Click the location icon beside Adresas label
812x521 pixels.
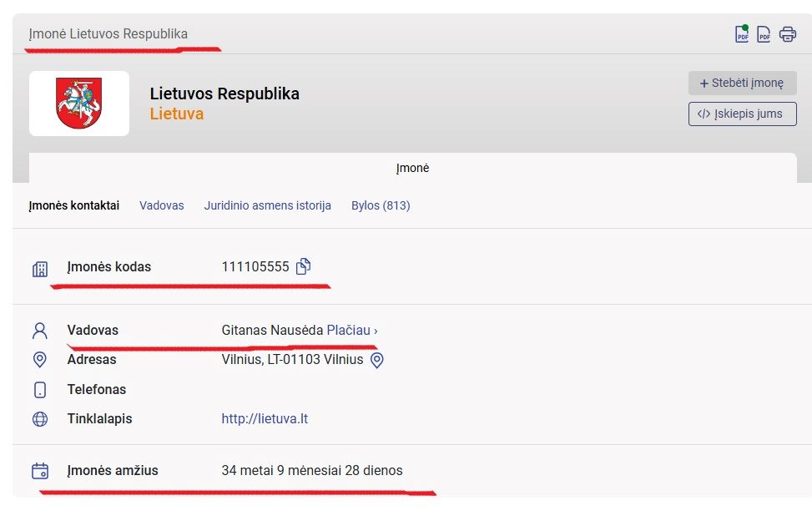(40, 359)
